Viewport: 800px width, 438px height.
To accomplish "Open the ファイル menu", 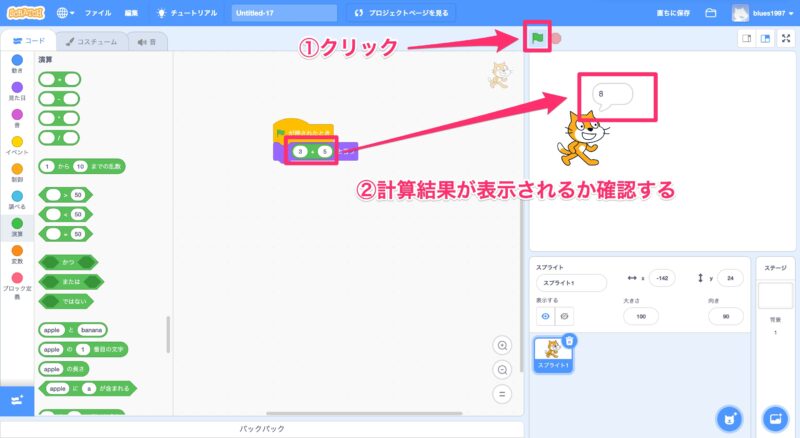I will pos(98,14).
